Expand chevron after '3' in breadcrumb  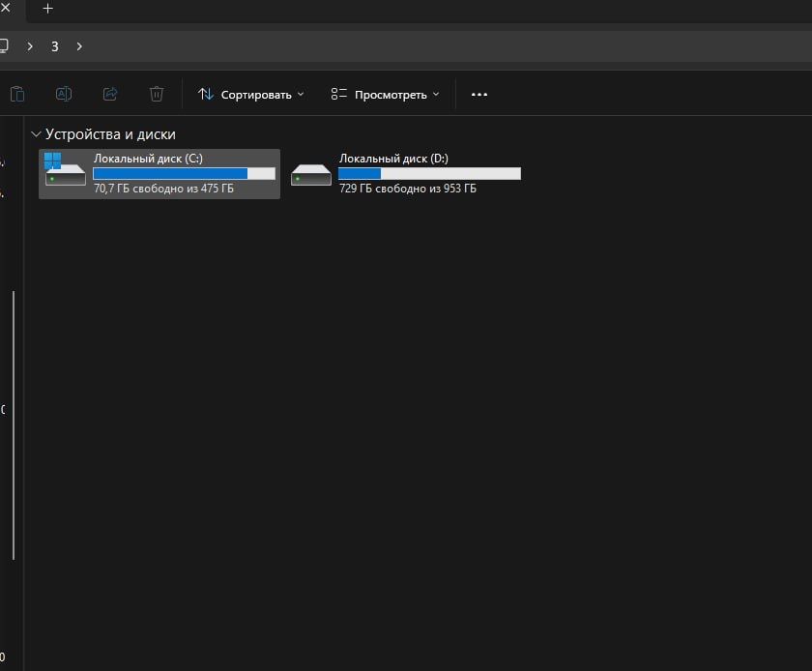[79, 46]
